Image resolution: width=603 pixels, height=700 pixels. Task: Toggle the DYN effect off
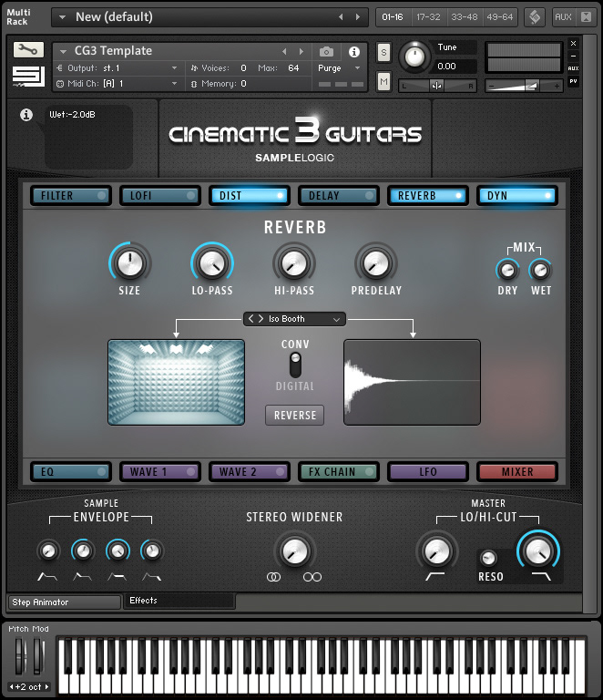click(516, 196)
